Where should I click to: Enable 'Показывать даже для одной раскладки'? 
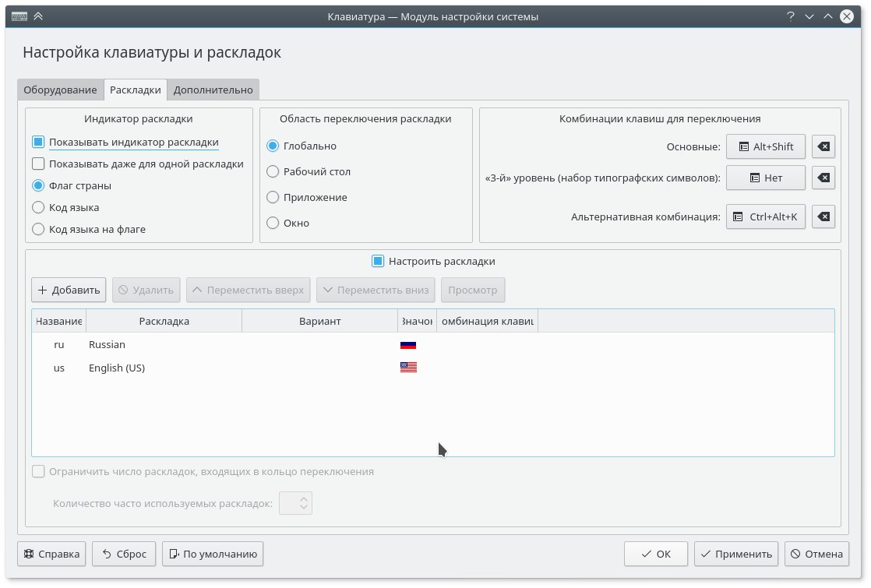[x=38, y=164]
